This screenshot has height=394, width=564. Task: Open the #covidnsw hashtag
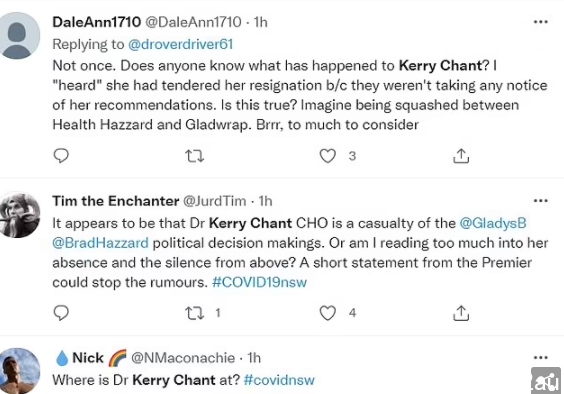[x=279, y=380]
